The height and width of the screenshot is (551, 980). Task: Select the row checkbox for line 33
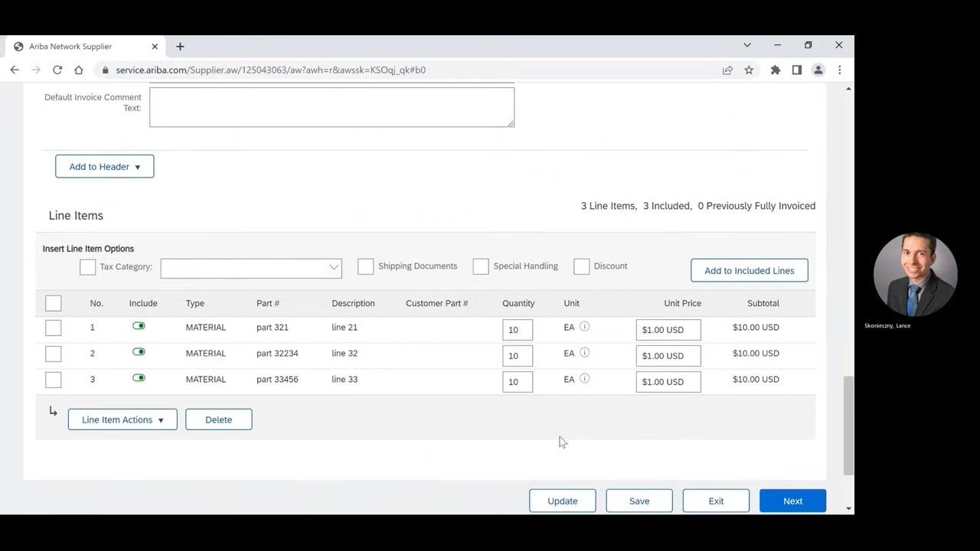[53, 380]
